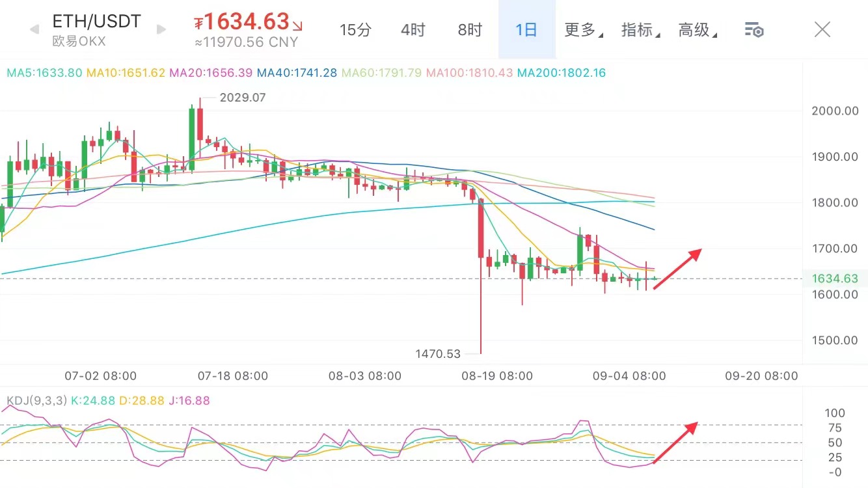Open the 指标 indicators dropdown
The height and width of the screenshot is (488, 868).
pos(640,30)
